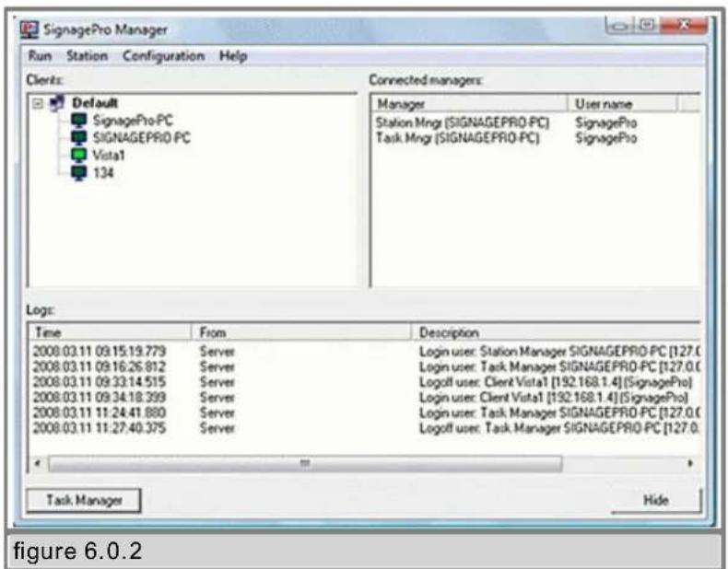Click the SignagePro Manager title bar icon
Screen dimensions: 728x569
tap(29, 30)
